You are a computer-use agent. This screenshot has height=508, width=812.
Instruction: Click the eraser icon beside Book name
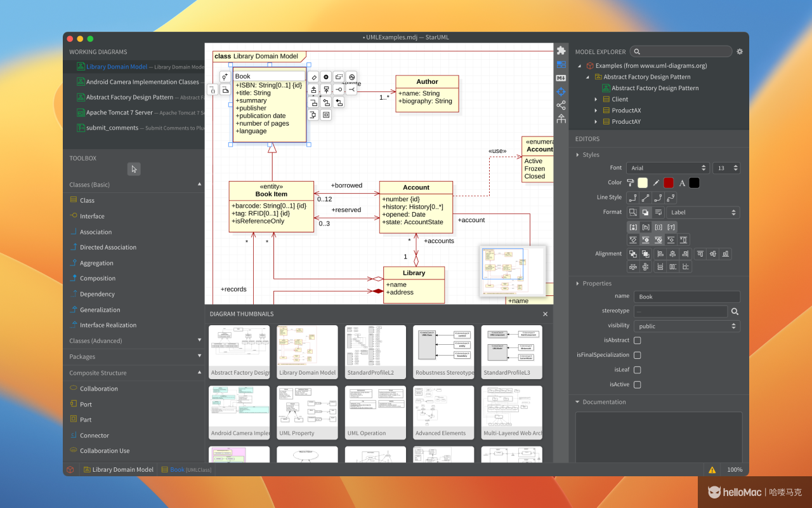click(x=313, y=77)
